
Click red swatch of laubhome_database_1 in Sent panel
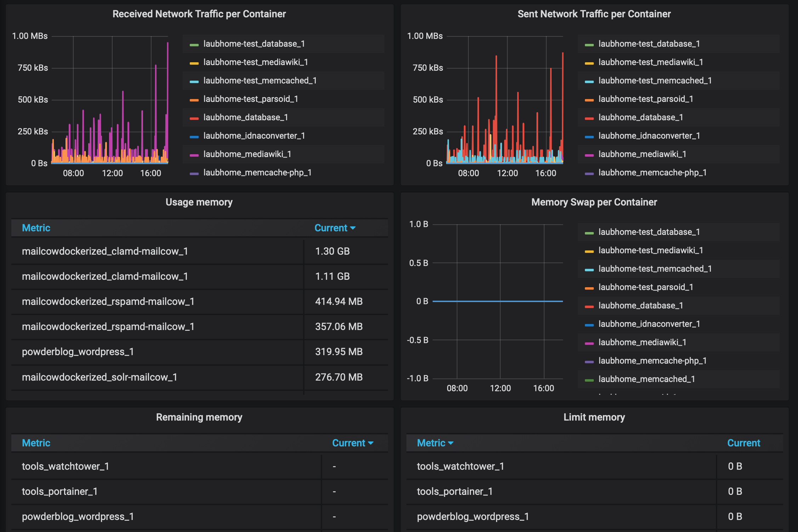pos(589,118)
